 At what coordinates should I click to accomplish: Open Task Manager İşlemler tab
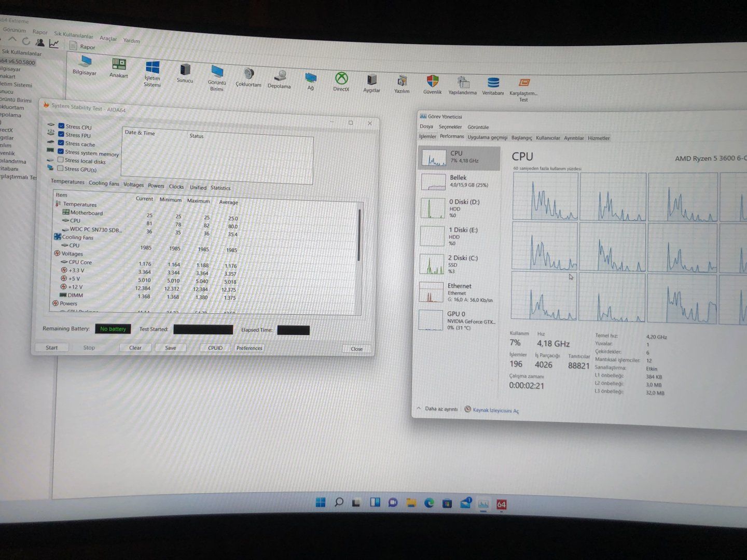(427, 136)
